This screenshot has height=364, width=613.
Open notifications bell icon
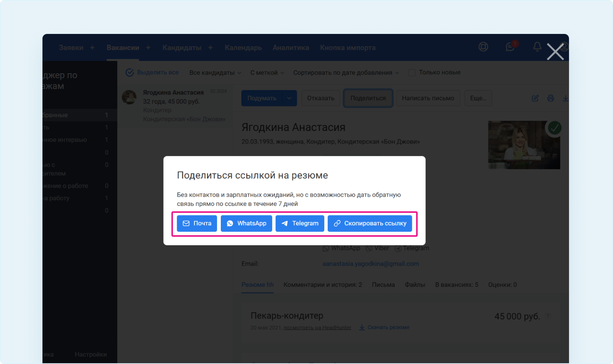pyautogui.click(x=537, y=47)
